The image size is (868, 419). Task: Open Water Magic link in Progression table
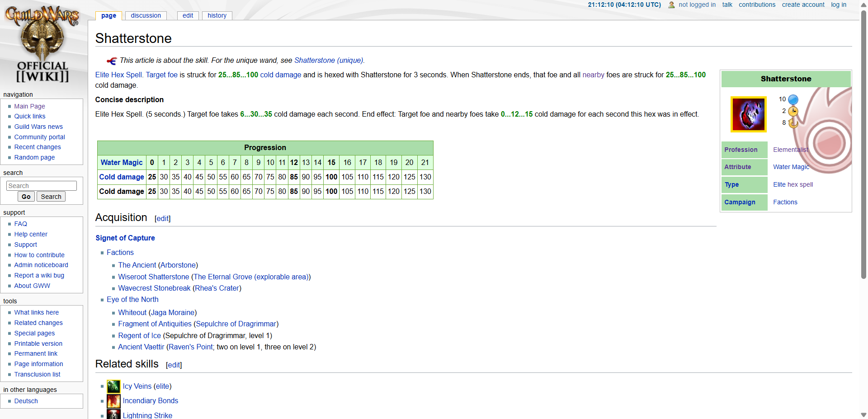pyautogui.click(x=122, y=163)
